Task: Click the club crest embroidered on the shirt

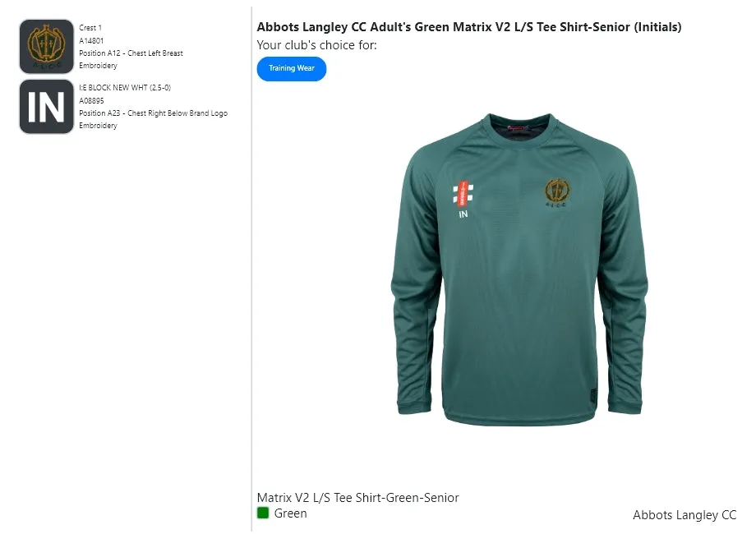Action: (x=558, y=194)
